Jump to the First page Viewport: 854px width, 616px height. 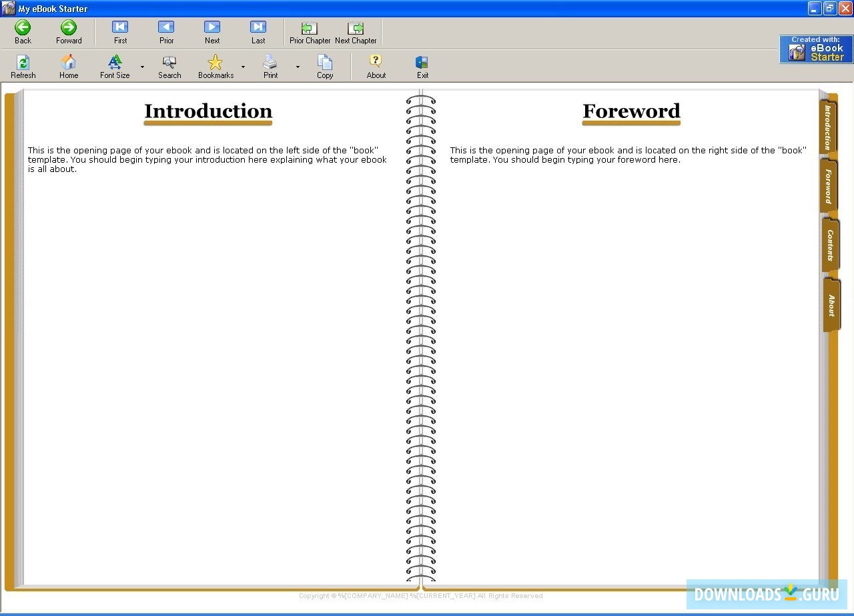tap(120, 32)
